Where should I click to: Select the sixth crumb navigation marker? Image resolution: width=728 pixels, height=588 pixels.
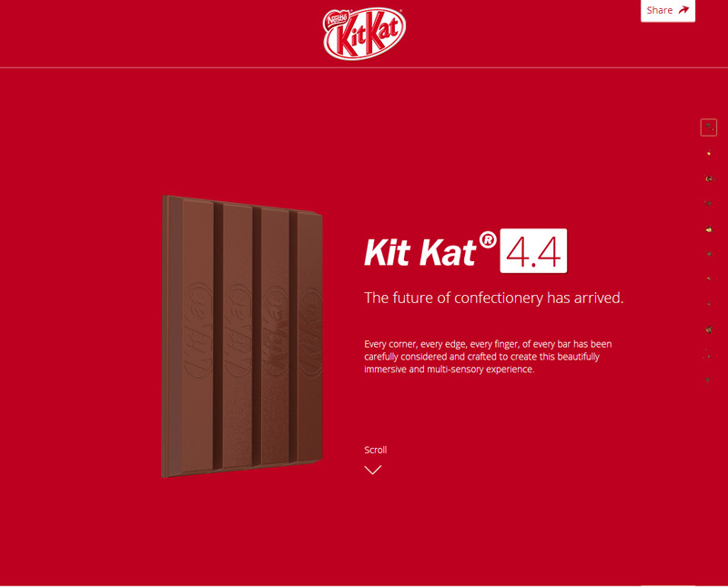click(x=709, y=254)
